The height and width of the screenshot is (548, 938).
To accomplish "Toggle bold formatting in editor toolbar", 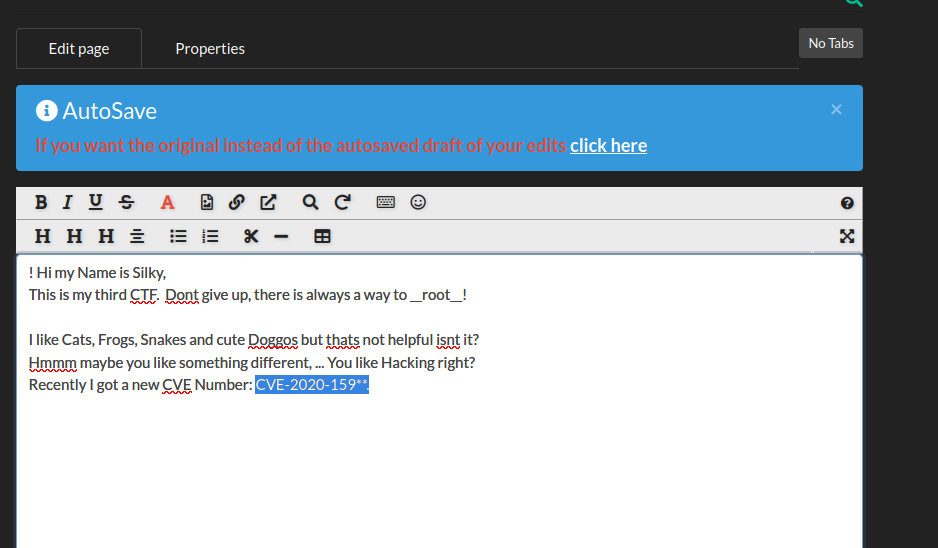I will (x=41, y=202).
